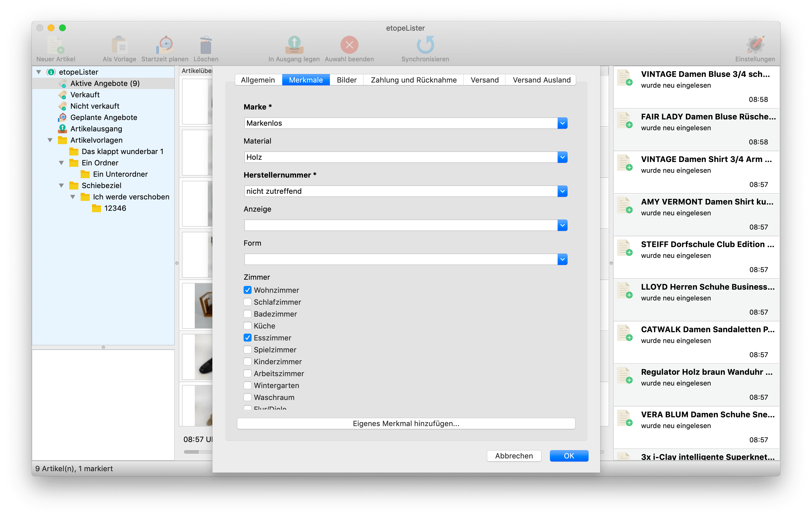This screenshot has height=518, width=812.
Task: Click document icon of LLOYD Herren Schuhe entry
Action: [x=625, y=290]
